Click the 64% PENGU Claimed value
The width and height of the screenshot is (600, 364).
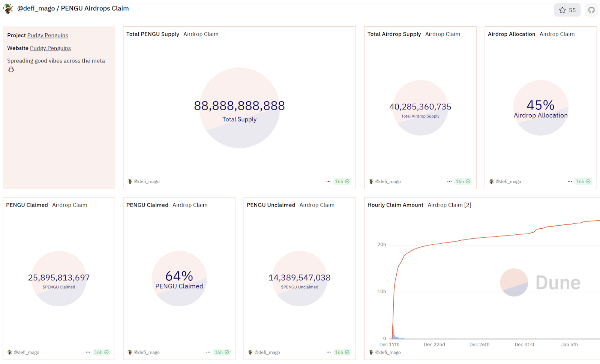click(179, 276)
